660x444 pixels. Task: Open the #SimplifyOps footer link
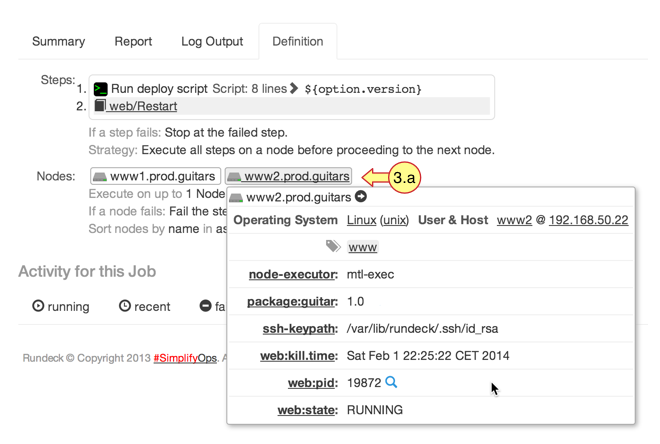tap(185, 358)
